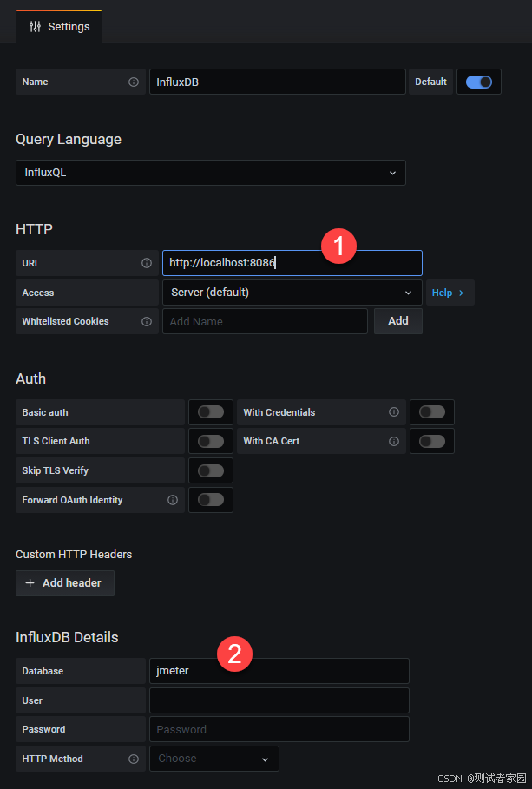
Task: Click the HTTP section heading
Action: [34, 229]
